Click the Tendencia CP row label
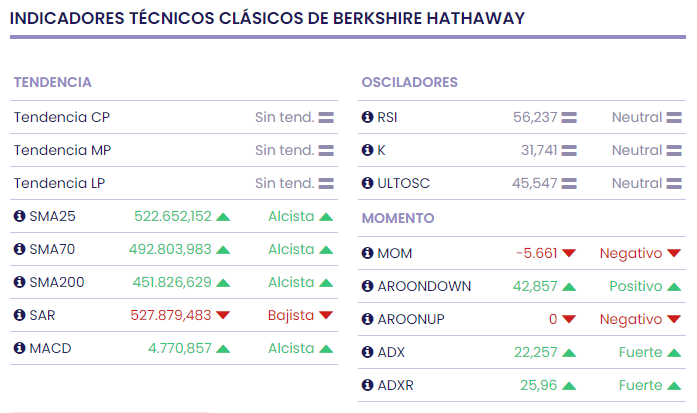 point(62,117)
